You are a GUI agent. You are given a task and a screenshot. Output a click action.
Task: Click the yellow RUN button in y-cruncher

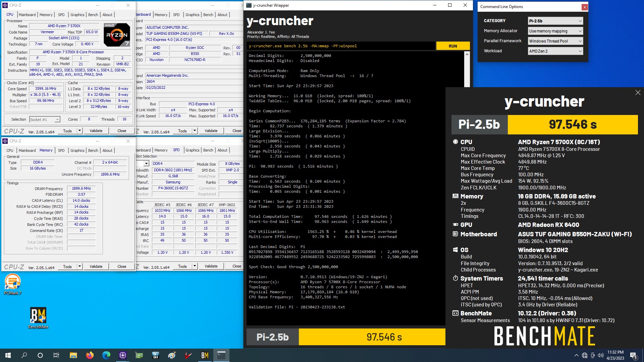pos(453,46)
